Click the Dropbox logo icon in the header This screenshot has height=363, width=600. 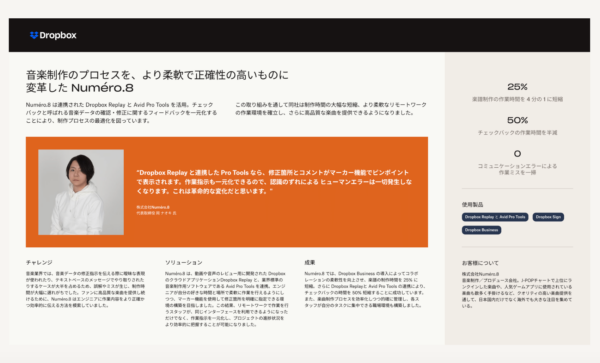click(x=34, y=35)
